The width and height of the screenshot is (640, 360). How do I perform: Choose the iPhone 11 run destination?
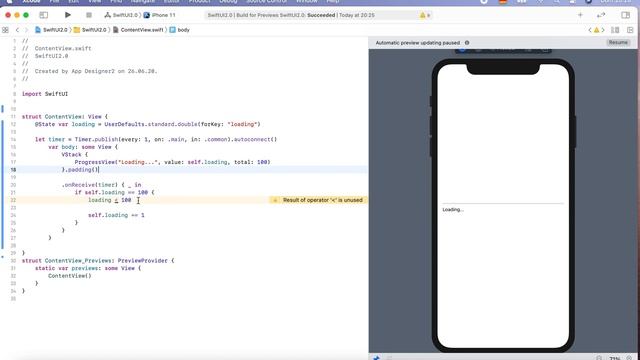point(159,15)
